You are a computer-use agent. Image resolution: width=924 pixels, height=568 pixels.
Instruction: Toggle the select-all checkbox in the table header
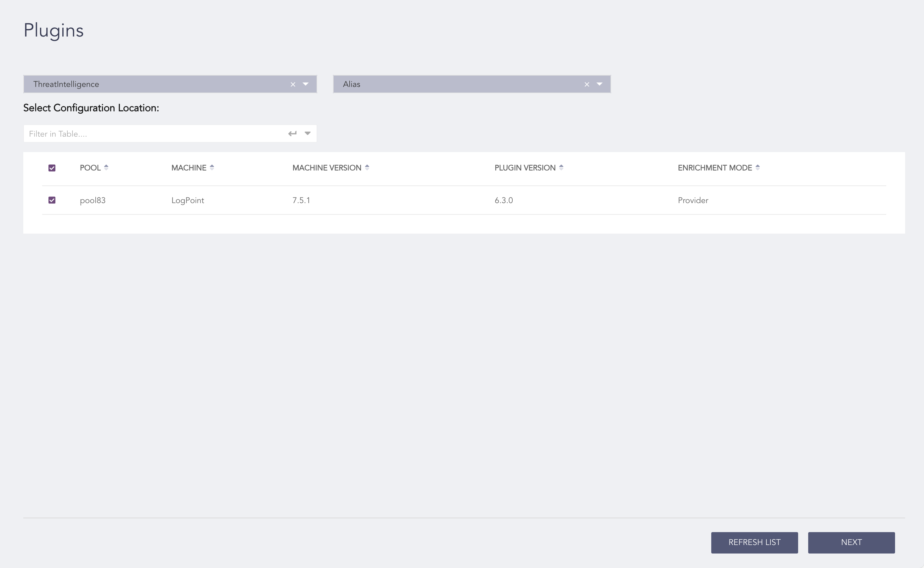(52, 168)
